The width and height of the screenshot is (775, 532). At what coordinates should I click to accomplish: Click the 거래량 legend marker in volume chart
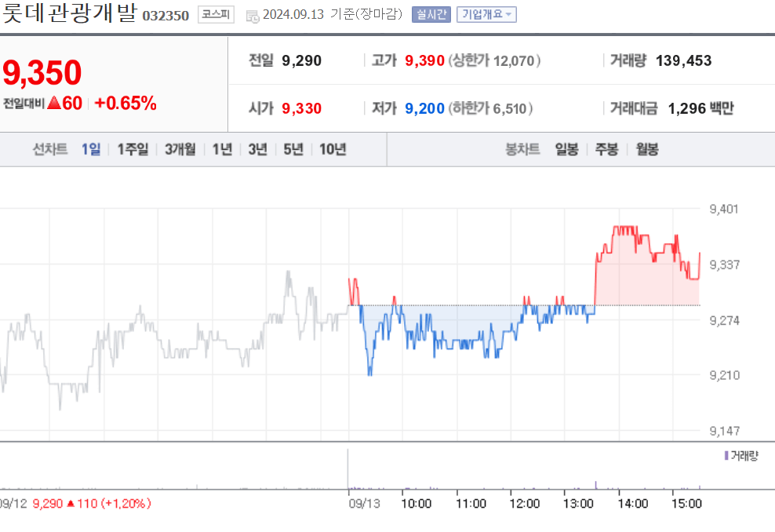(726, 455)
